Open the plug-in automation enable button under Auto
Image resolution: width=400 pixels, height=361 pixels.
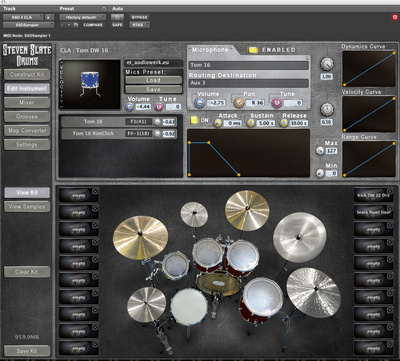tap(117, 17)
